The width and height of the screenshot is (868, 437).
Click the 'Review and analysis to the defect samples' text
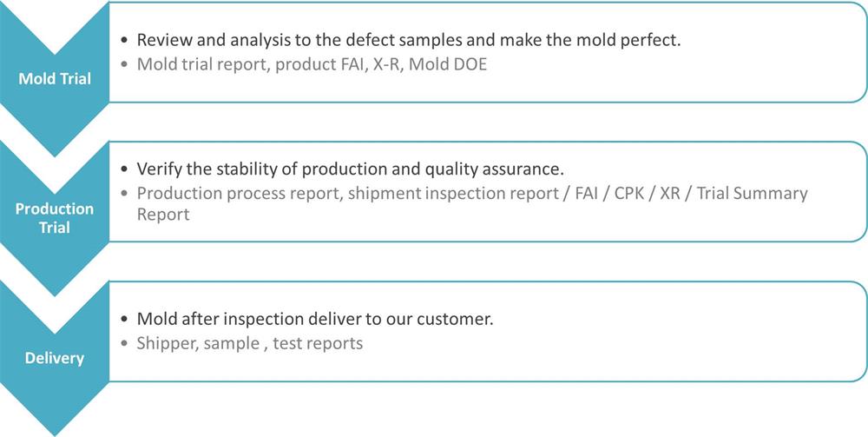[x=304, y=40]
